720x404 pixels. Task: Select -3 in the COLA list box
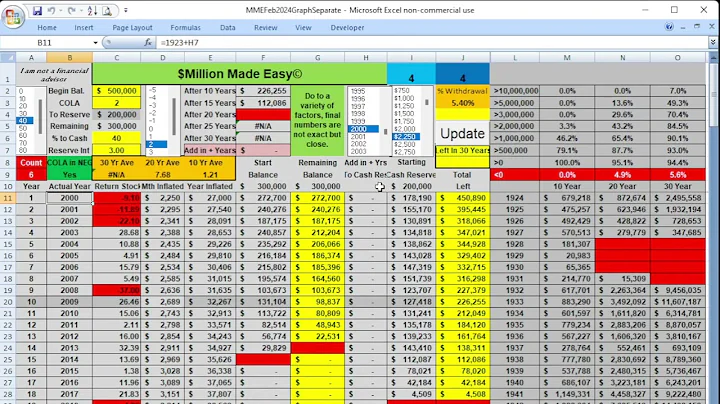[x=156, y=105]
